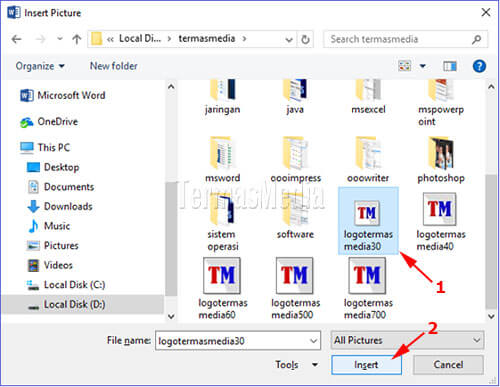
Task: Expand the File name dropdown arrow
Action: point(313,341)
